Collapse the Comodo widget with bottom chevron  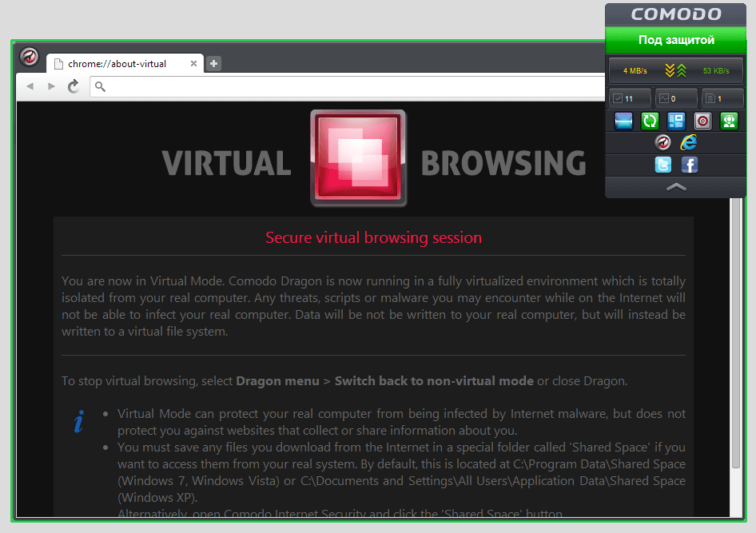click(x=675, y=186)
